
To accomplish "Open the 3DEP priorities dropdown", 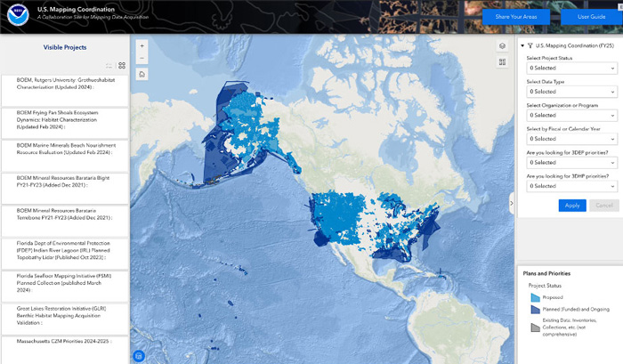I will point(571,163).
